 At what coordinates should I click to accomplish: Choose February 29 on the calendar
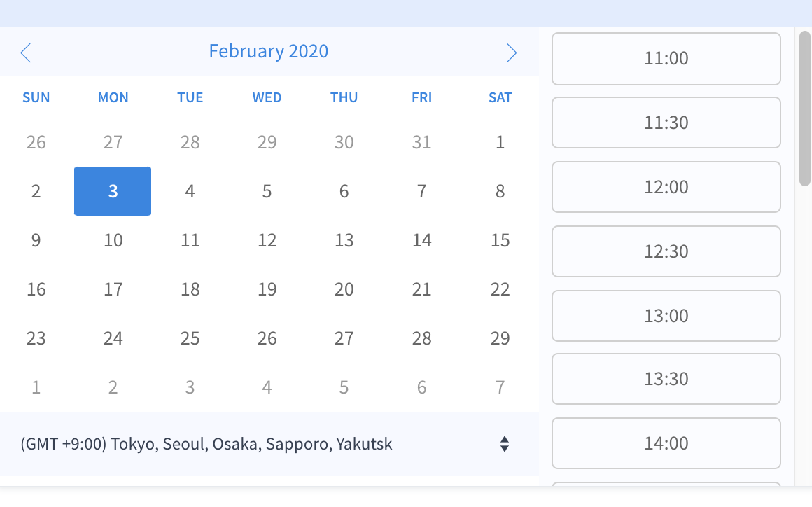click(x=500, y=338)
